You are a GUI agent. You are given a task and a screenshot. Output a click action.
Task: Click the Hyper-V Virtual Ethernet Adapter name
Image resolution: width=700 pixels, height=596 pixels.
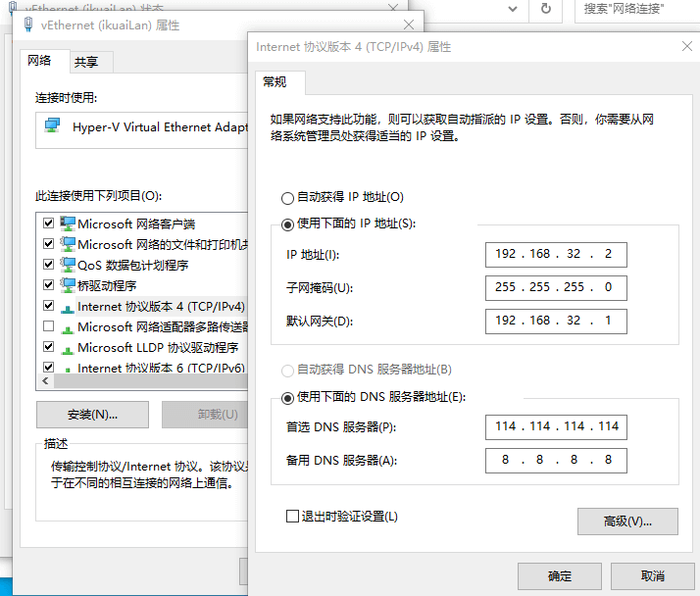(x=160, y=127)
